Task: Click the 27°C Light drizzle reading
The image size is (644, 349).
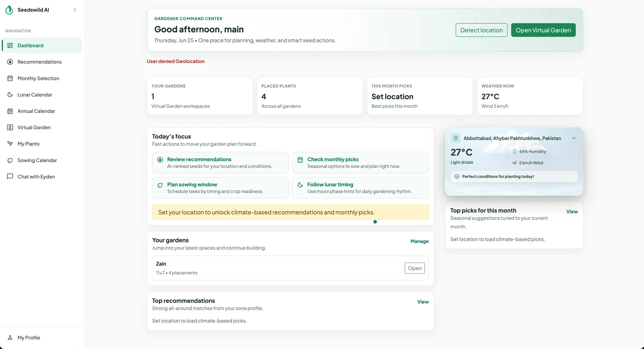Action: (462, 156)
